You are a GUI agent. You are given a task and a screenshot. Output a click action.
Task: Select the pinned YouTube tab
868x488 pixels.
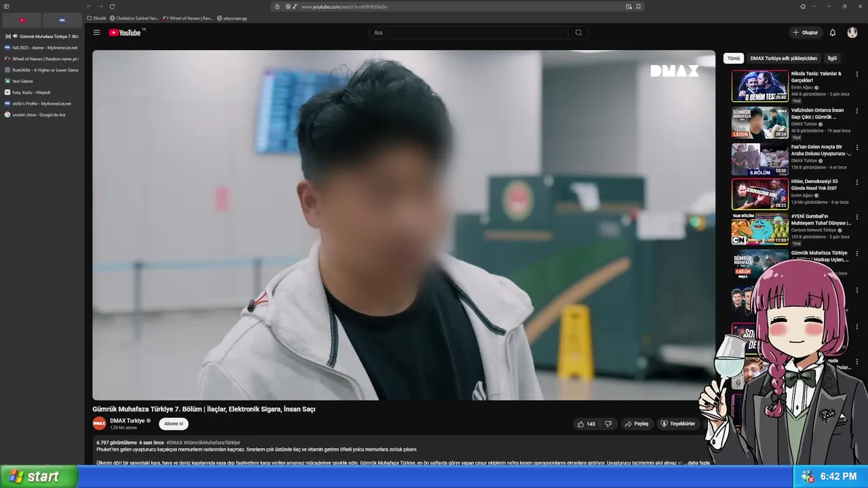click(x=22, y=20)
